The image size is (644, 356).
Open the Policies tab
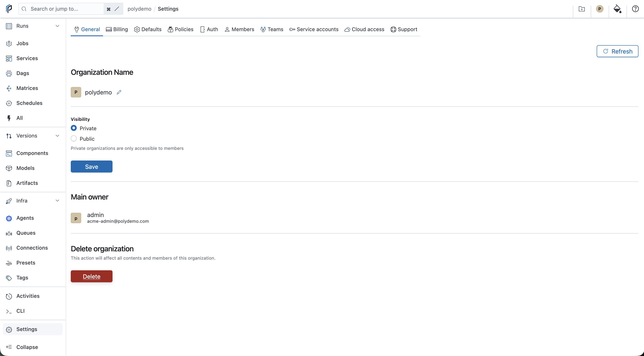click(x=180, y=29)
